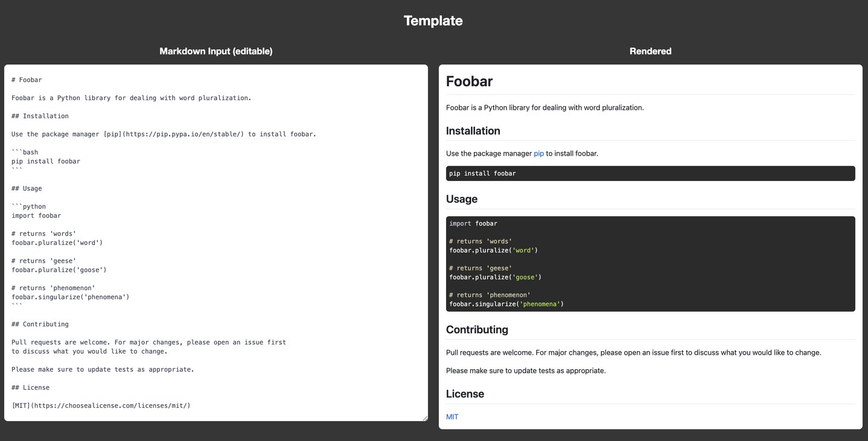
Task: Click the License heading in the preview pane
Action: pos(465,393)
